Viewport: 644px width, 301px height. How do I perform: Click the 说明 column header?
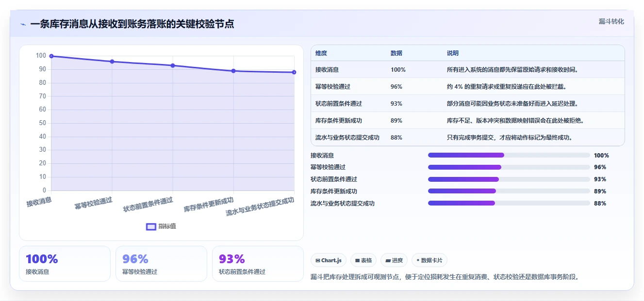[453, 53]
